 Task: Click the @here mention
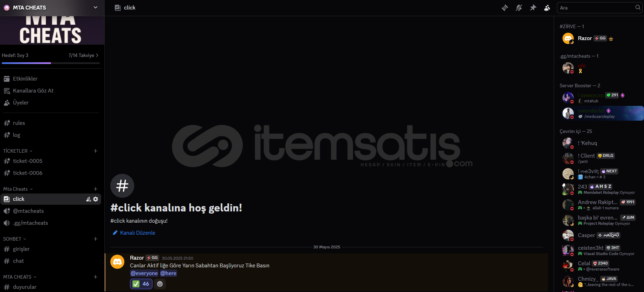169,273
